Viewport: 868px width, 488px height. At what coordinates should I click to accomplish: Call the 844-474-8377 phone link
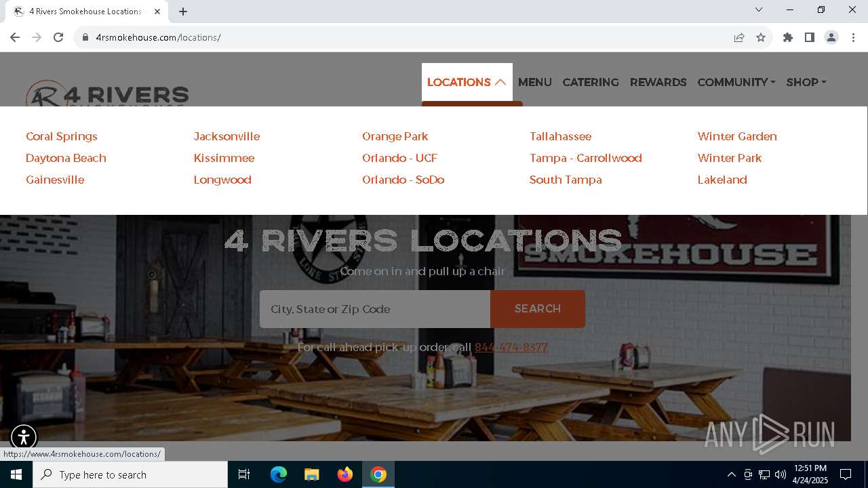coord(511,347)
